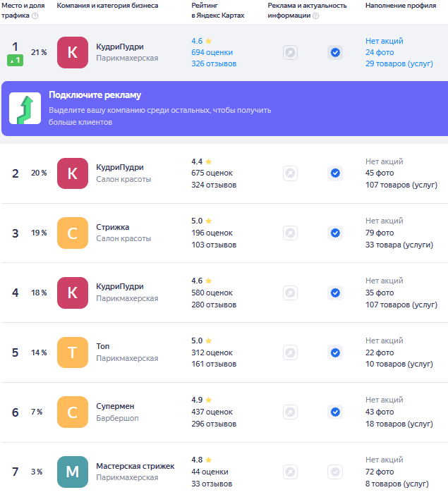Click the red K logo in row 4
This screenshot has height=497, width=448.
pyautogui.click(x=73, y=293)
